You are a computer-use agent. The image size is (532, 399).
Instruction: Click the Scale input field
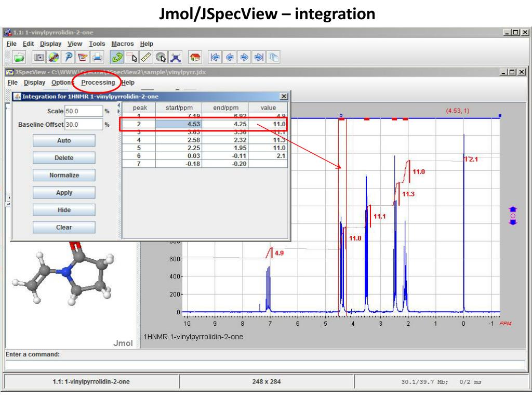click(x=84, y=111)
